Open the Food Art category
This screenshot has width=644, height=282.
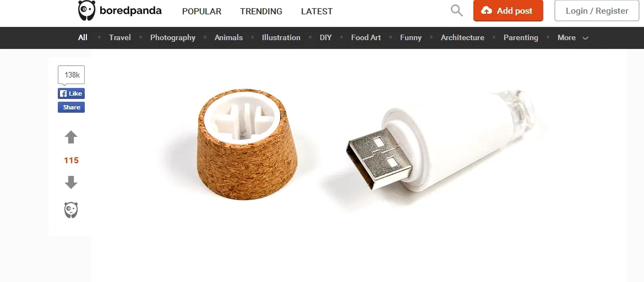(366, 37)
